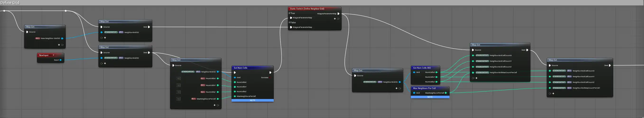
Task: Expand the NOTE bar under Max Neighbors Per Cell
Action: 430,97
